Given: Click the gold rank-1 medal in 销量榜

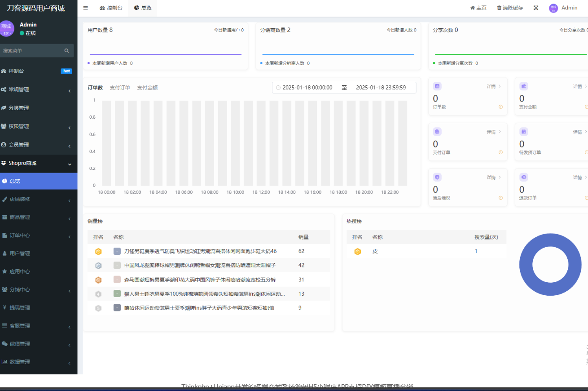Looking at the screenshot, I should [98, 252].
